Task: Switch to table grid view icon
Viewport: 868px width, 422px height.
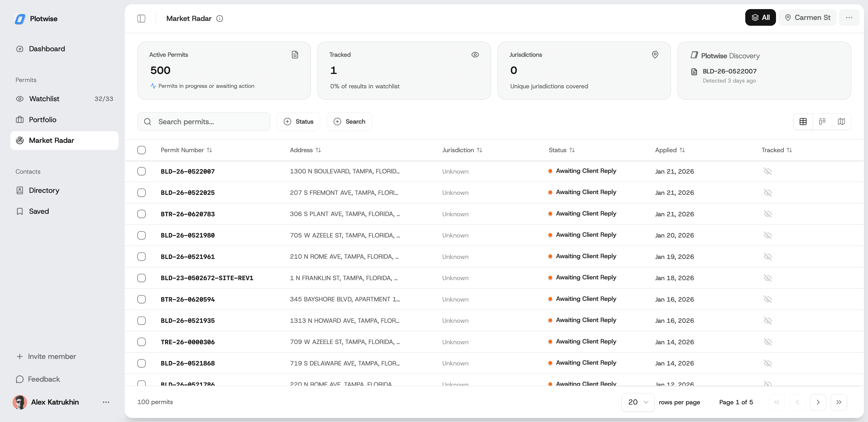Action: (x=803, y=121)
